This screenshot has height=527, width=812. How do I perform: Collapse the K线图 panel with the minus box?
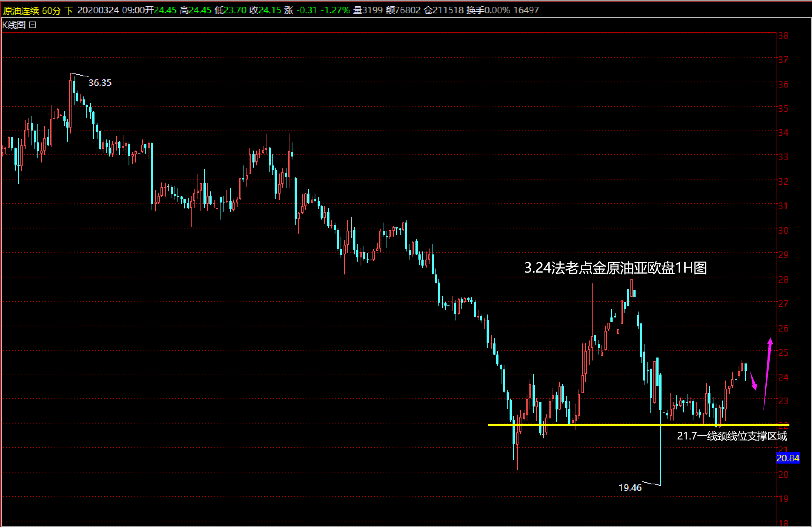(x=33, y=25)
